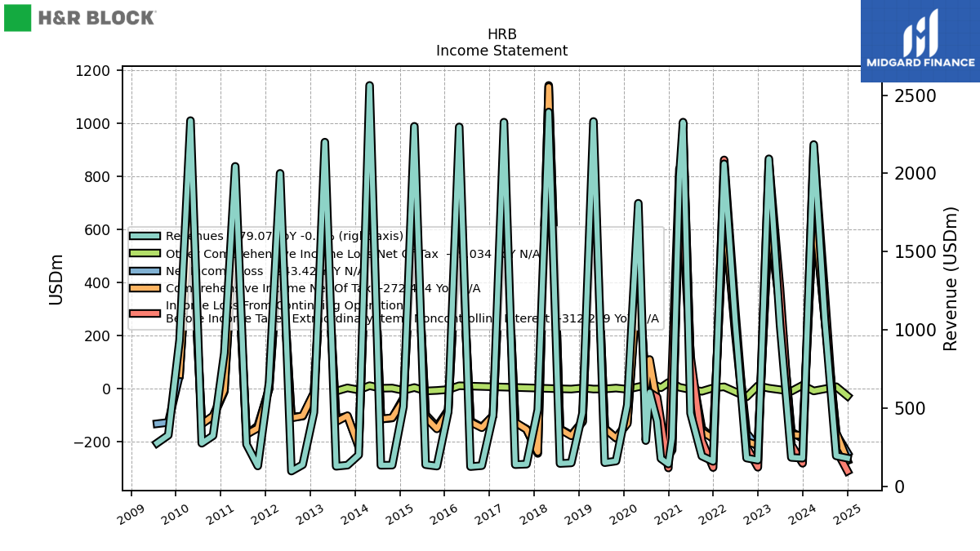This screenshot has height=551, width=980.
Task: Click the 2021 year label
Action: (668, 513)
